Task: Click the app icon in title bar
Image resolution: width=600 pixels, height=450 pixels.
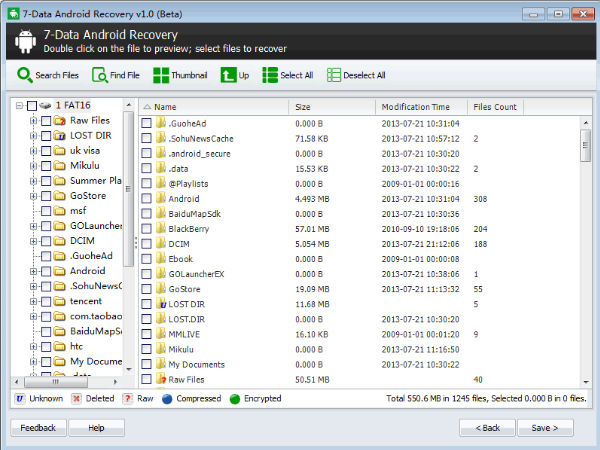Action: [x=14, y=14]
